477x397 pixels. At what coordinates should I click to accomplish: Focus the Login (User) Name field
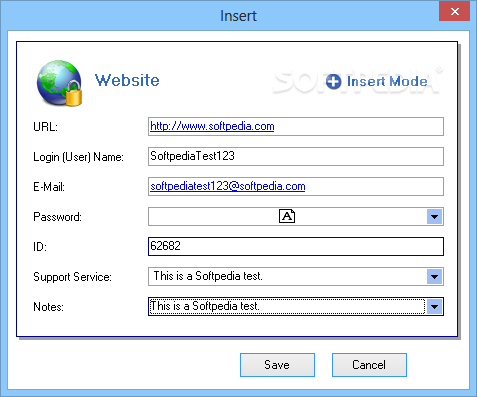(x=296, y=156)
